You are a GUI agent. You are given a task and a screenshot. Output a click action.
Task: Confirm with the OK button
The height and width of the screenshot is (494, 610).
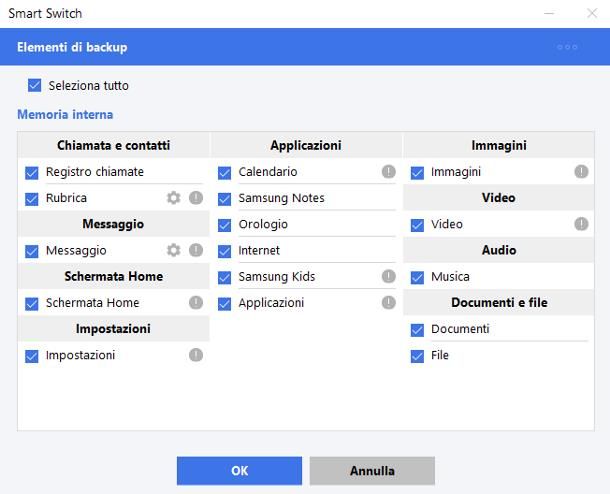tap(239, 471)
